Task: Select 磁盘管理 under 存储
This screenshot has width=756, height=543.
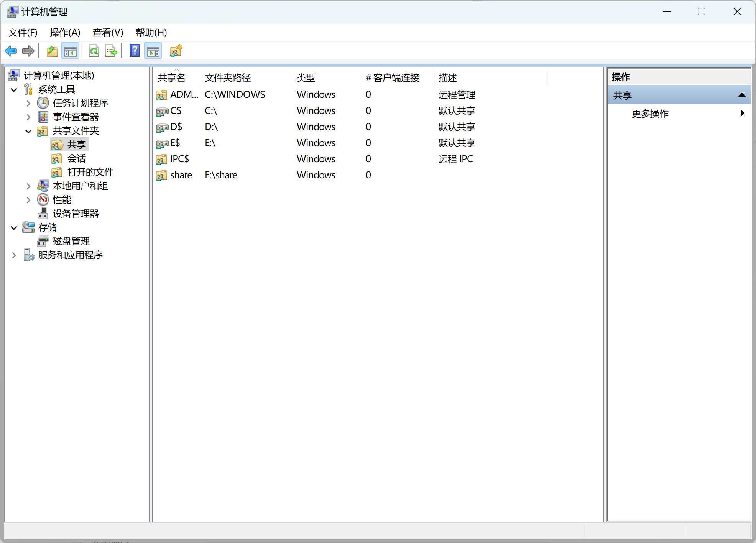Action: 71,241
